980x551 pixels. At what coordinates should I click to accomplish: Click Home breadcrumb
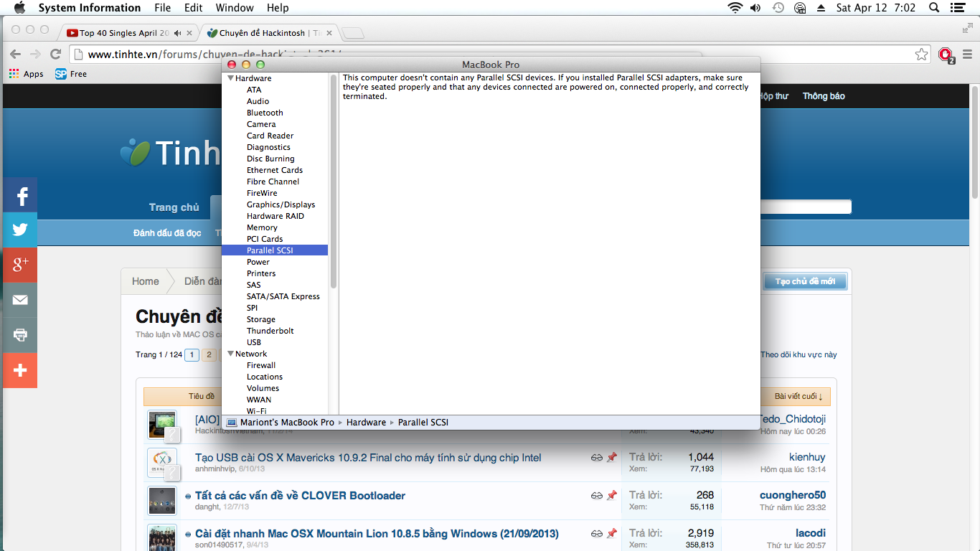point(146,281)
